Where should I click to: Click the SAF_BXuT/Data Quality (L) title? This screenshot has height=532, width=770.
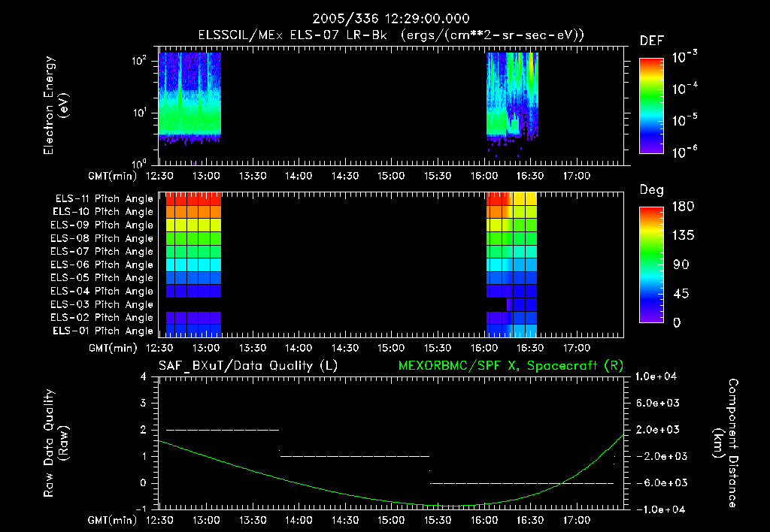pyautogui.click(x=248, y=366)
